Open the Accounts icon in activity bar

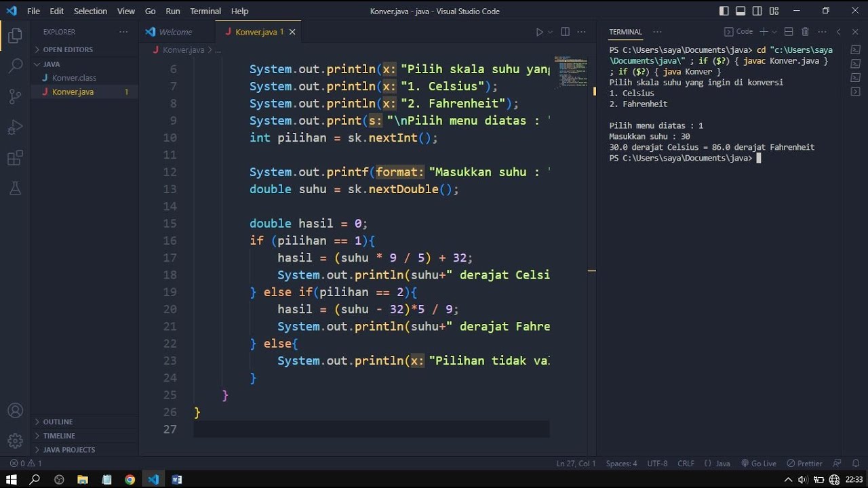point(15,411)
